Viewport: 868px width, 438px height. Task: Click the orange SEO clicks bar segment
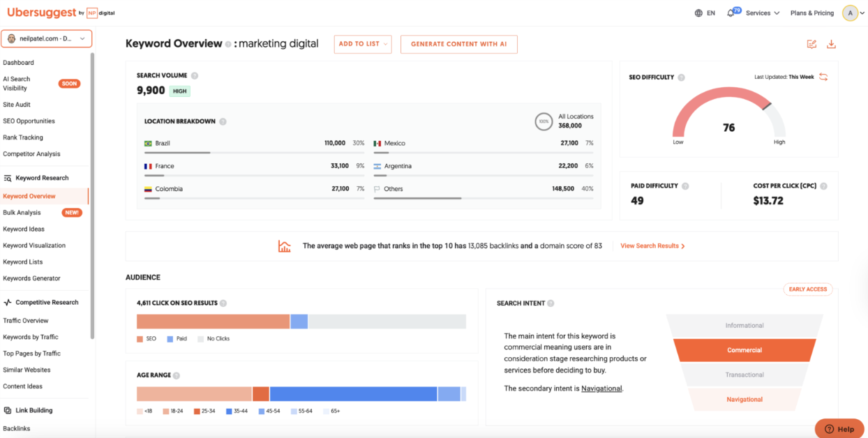[213, 322]
